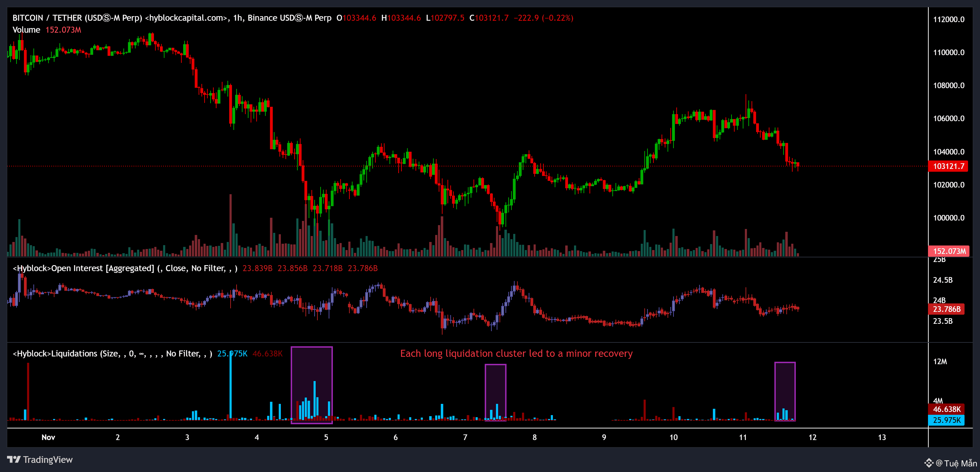Click the TradingView wordmark text
Image resolution: width=980 pixels, height=472 pixels.
pos(47,459)
